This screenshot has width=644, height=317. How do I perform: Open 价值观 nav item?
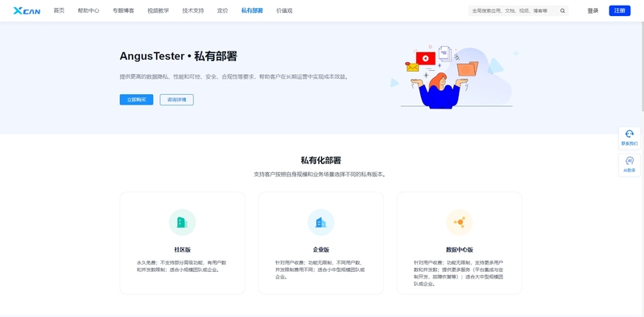tap(284, 10)
